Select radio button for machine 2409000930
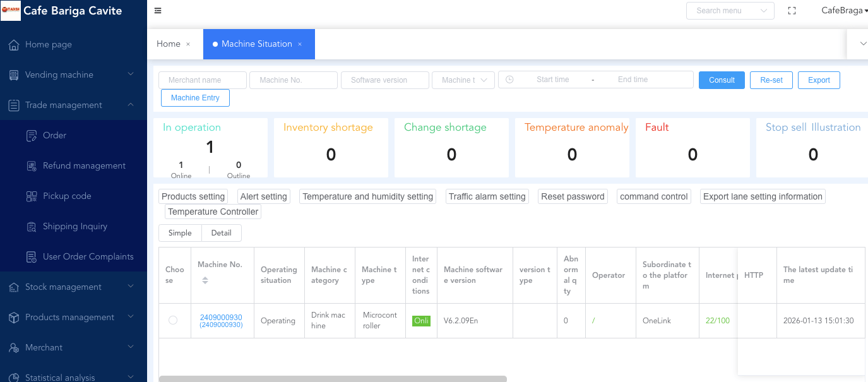This screenshot has width=868, height=382. coord(173,321)
